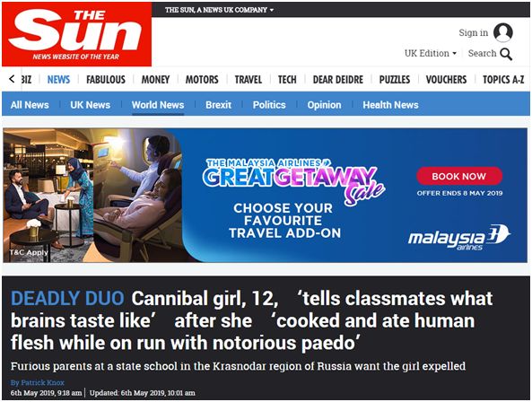Click the Sign in text link

[x=474, y=32]
